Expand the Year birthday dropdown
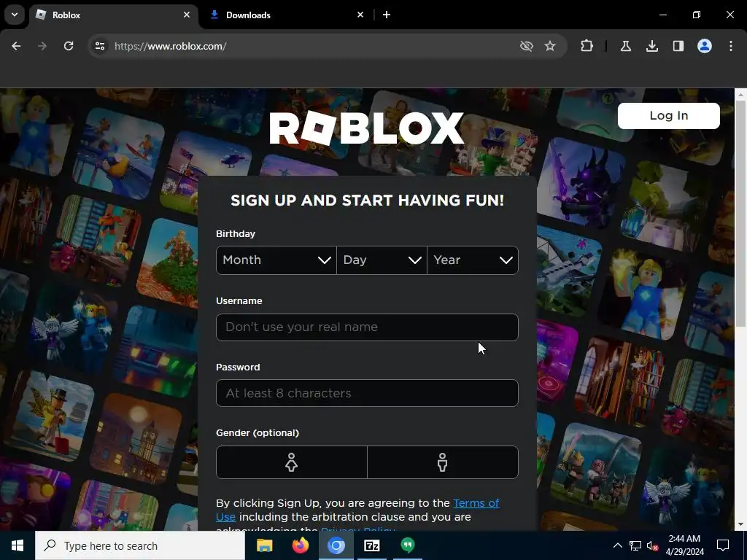Viewport: 747px width, 560px height. pyautogui.click(x=473, y=260)
